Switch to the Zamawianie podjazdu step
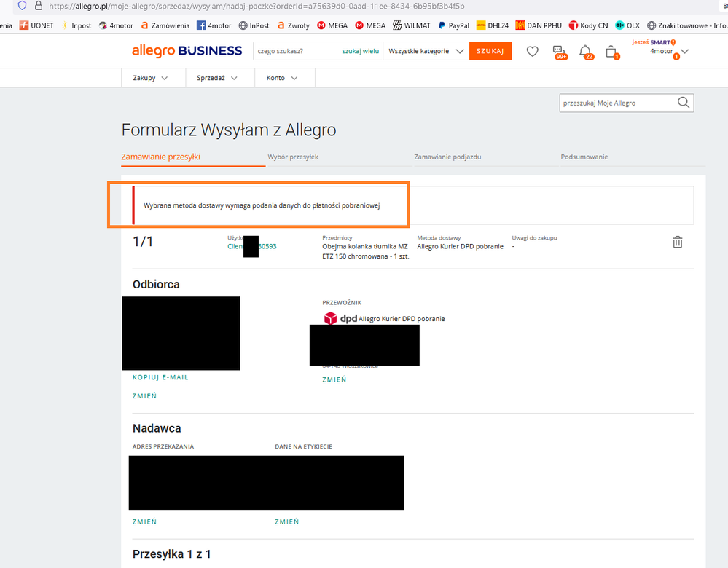 click(447, 157)
